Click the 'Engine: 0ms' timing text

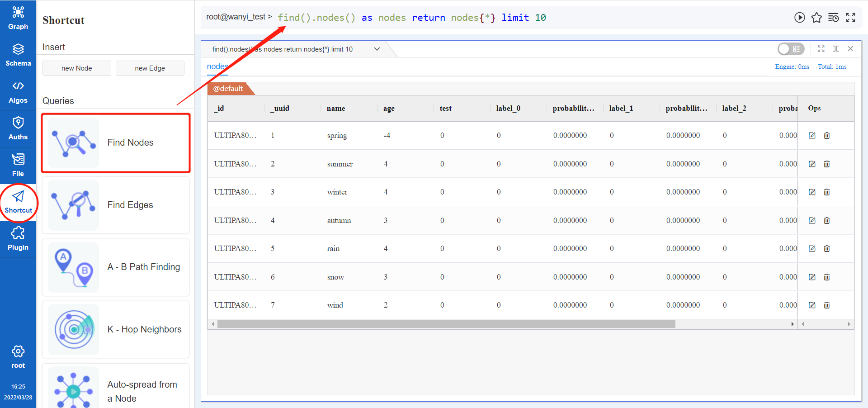(792, 66)
